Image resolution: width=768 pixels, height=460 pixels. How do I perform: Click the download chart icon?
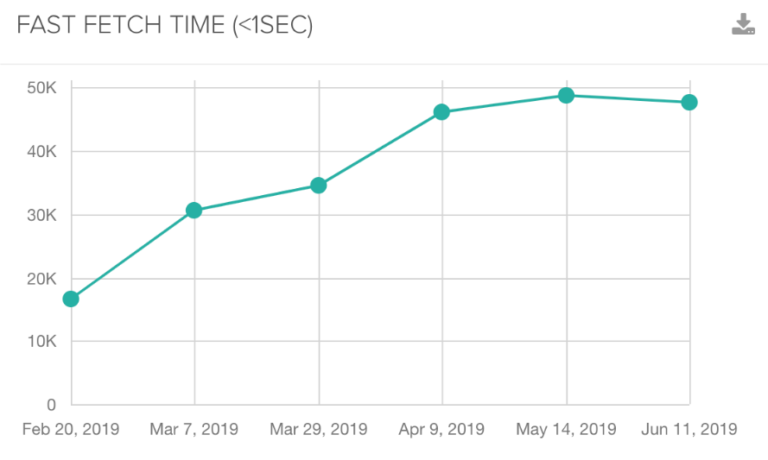743,25
